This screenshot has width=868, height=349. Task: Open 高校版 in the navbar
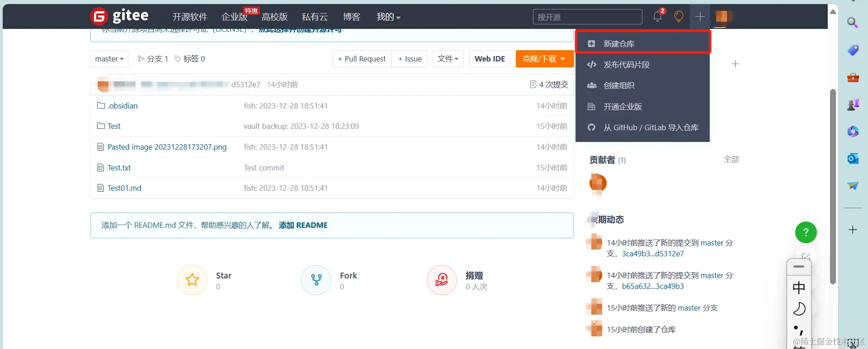tap(275, 17)
